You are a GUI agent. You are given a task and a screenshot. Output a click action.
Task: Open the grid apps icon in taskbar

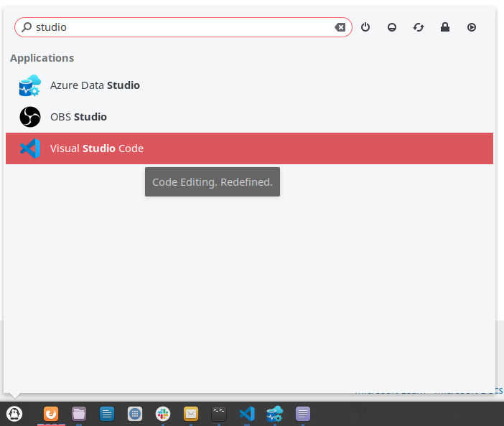pyautogui.click(x=135, y=414)
